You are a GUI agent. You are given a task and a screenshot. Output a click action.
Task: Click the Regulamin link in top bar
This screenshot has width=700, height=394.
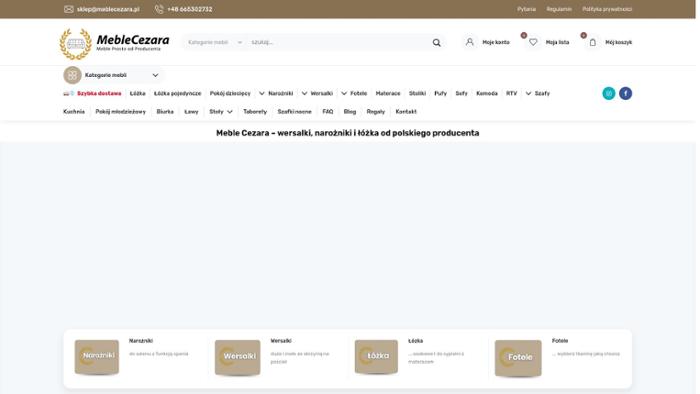pyautogui.click(x=559, y=9)
